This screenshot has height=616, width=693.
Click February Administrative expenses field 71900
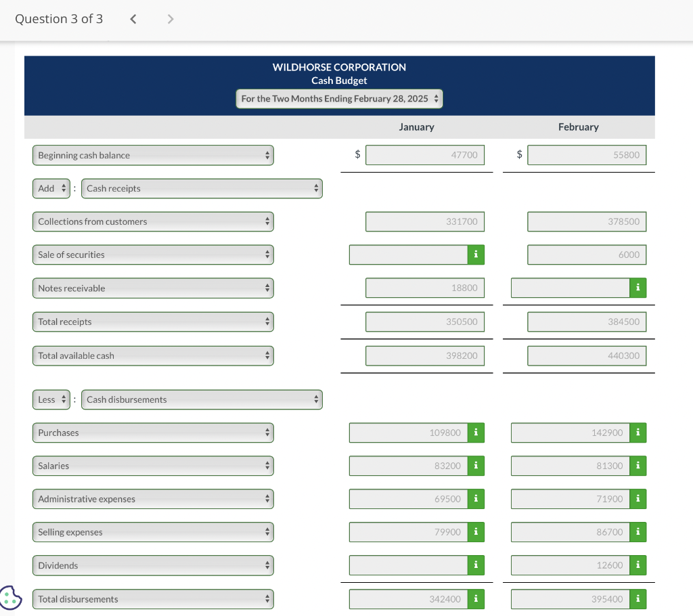click(x=570, y=499)
